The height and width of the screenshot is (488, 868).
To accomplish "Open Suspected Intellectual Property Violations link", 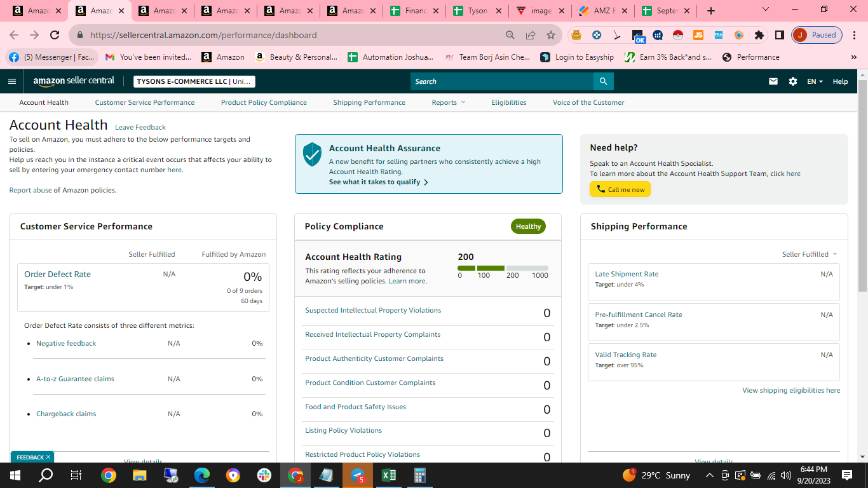I will coord(373,310).
